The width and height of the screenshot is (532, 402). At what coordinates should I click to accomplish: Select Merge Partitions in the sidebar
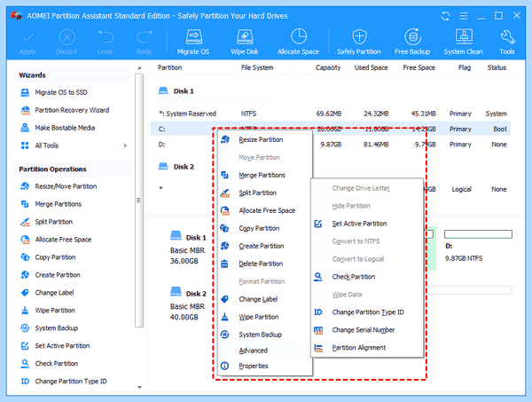tap(51, 204)
